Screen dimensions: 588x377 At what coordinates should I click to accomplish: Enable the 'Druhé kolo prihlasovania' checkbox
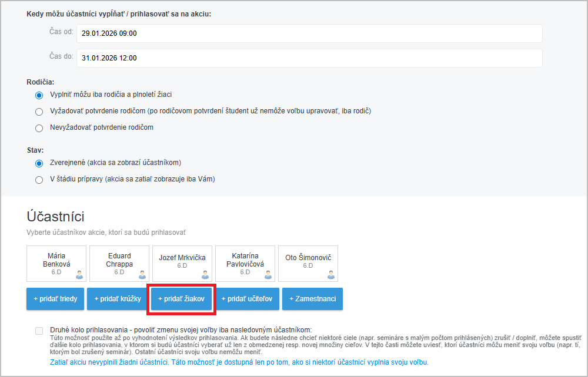[x=39, y=331]
